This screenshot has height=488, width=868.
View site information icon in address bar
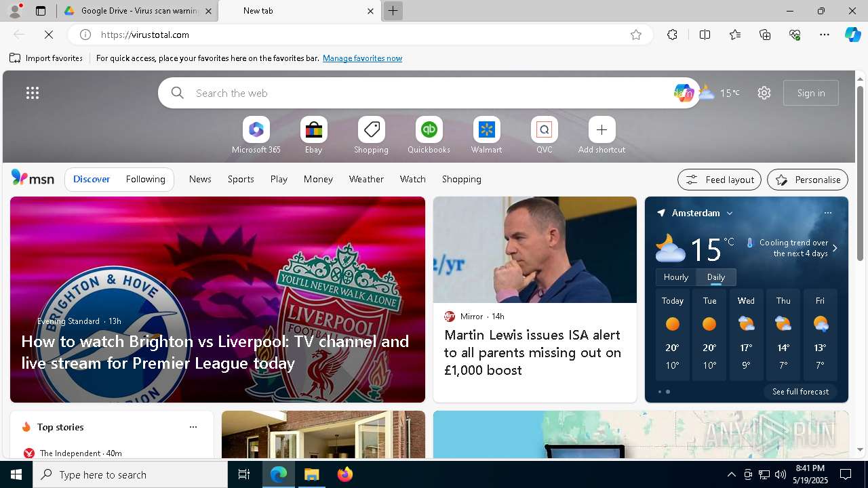(85, 35)
